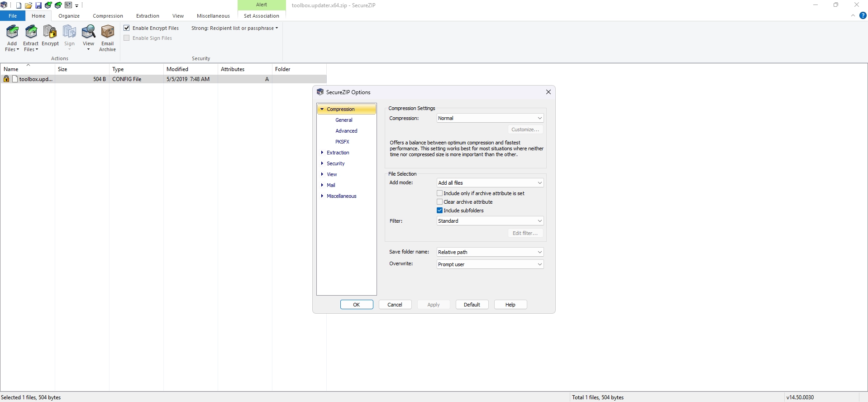Click the small Extract icon in quick access toolbar
868x402 pixels.
pyautogui.click(x=58, y=5)
